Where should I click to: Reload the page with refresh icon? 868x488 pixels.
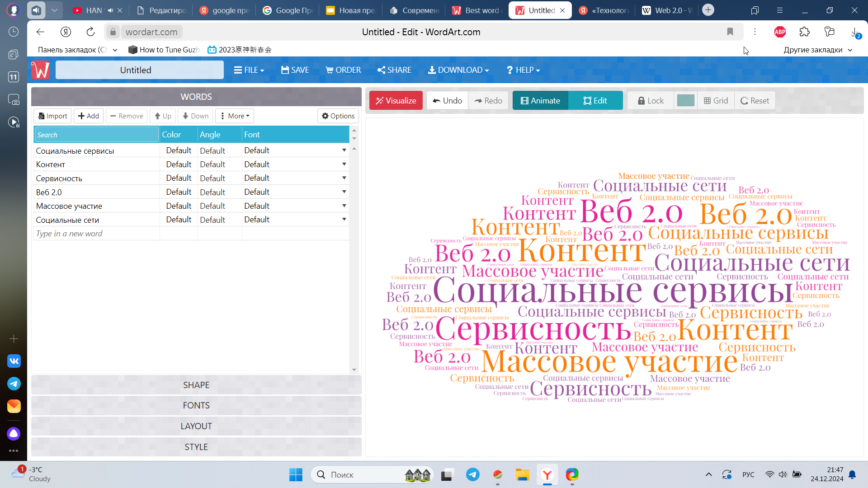tap(90, 32)
